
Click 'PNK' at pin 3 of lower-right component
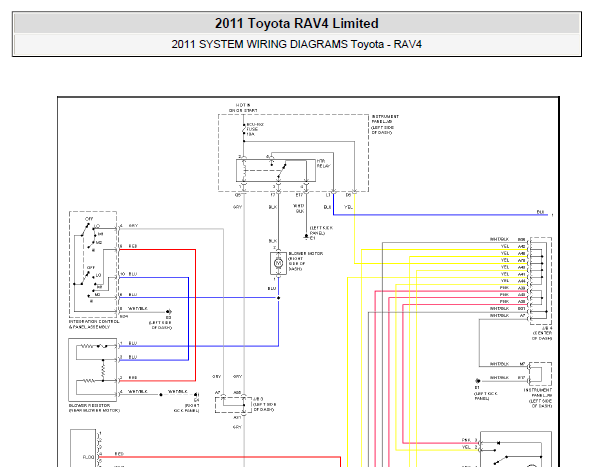(x=466, y=440)
